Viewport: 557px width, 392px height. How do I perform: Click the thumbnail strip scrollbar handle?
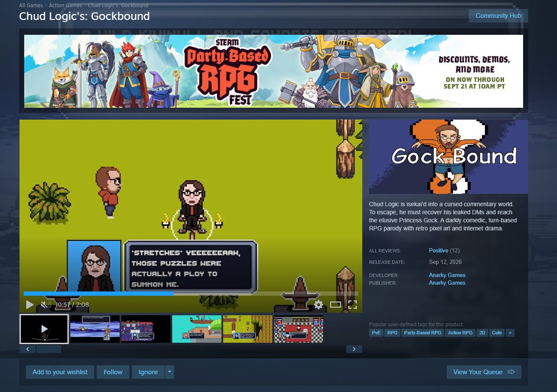click(x=49, y=349)
